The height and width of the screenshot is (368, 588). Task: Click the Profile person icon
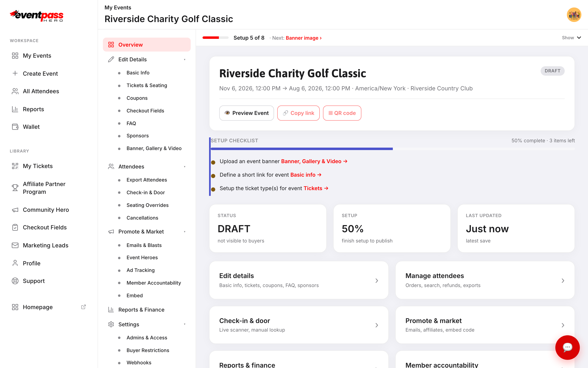click(x=15, y=263)
